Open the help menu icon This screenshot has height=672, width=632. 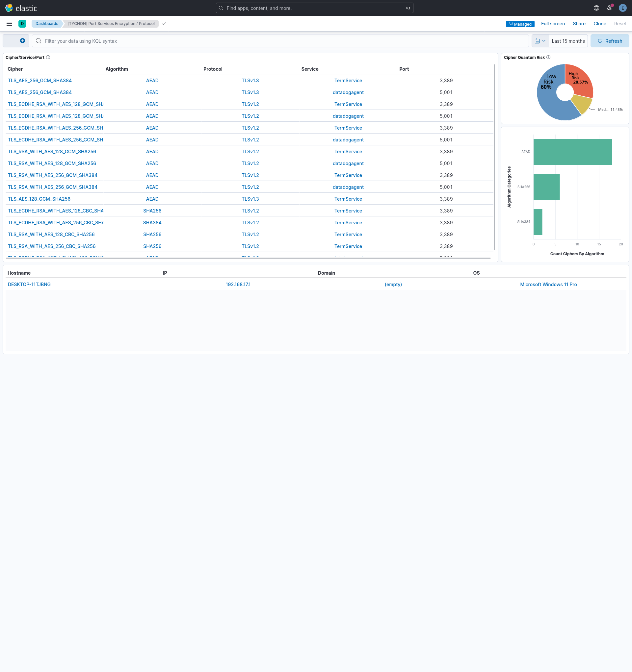[x=596, y=8]
